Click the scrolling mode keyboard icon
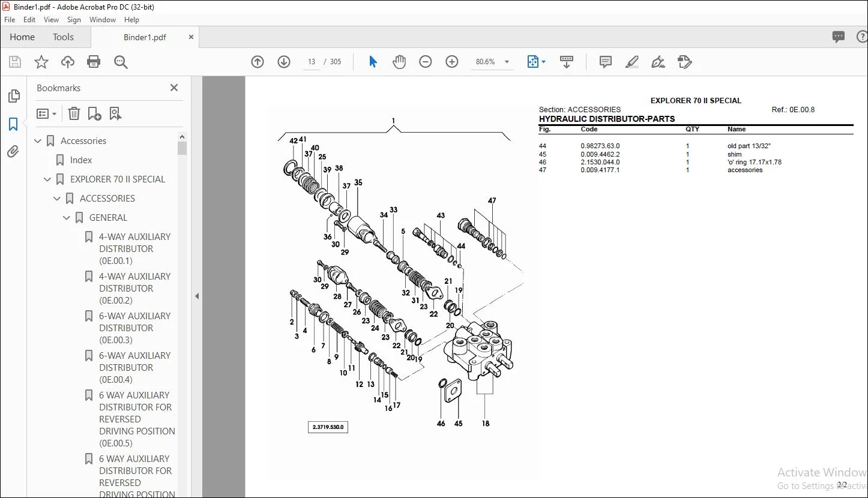Screen dimensions: 868x498 pyautogui.click(x=567, y=62)
